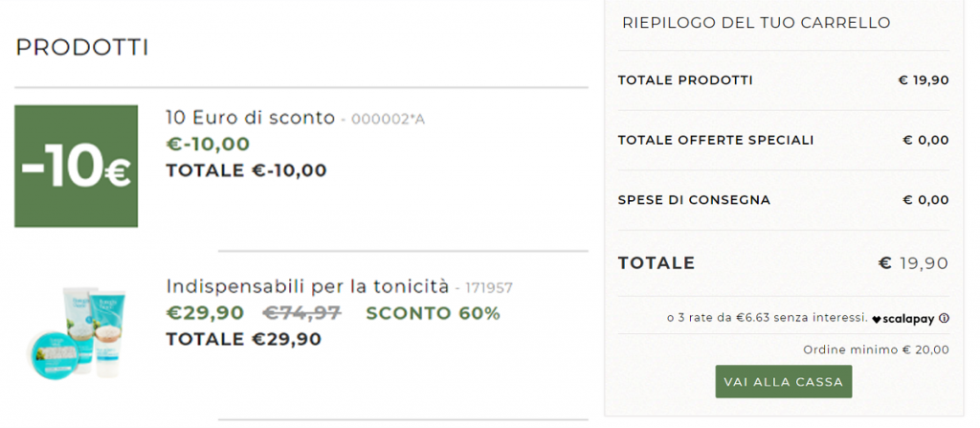Click the Scalapay heart logo

point(878,318)
